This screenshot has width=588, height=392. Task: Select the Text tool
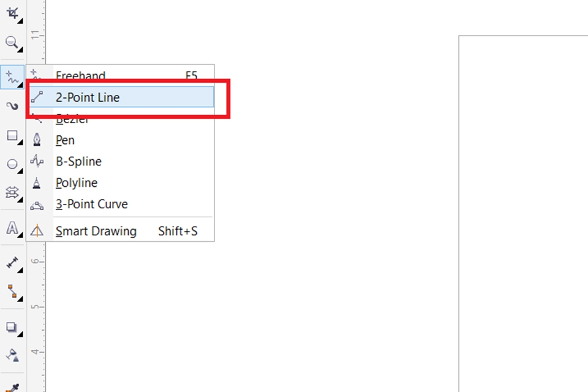(12, 228)
